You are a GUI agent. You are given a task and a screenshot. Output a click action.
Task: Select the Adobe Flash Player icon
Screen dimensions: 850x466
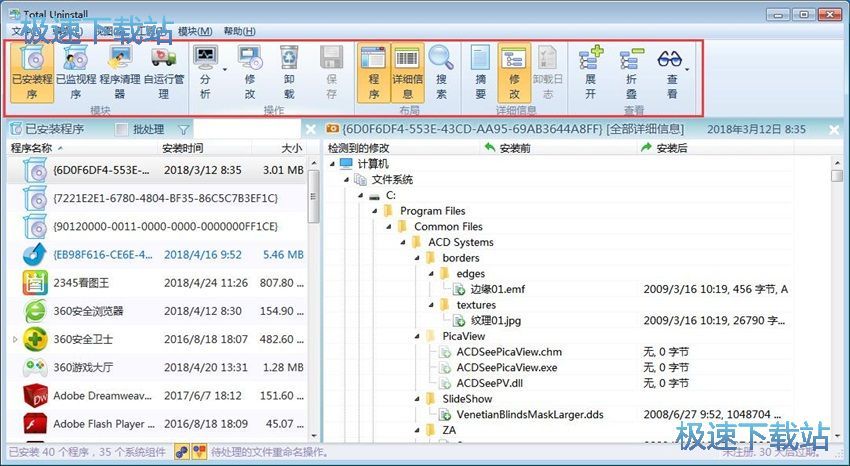click(x=35, y=424)
